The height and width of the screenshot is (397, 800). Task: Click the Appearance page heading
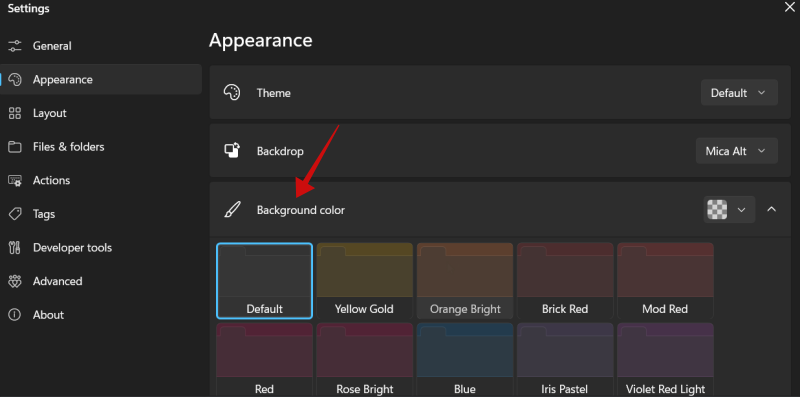(261, 40)
